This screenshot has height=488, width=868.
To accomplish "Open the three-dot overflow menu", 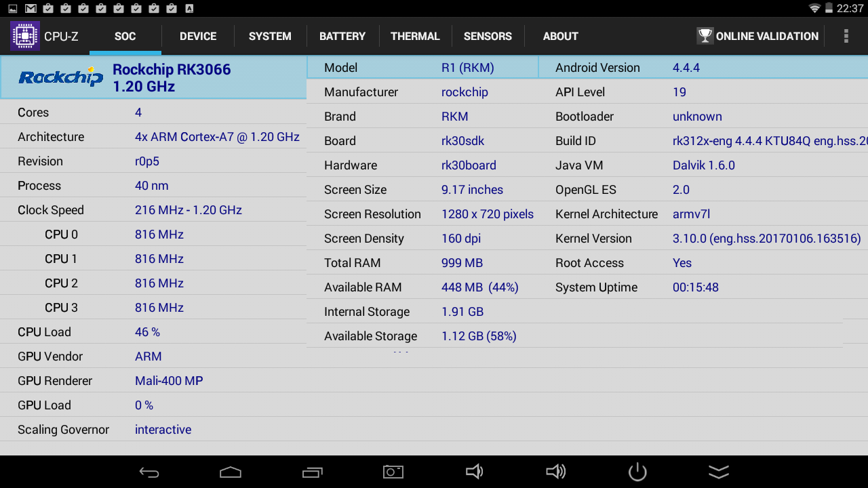I will click(x=846, y=36).
